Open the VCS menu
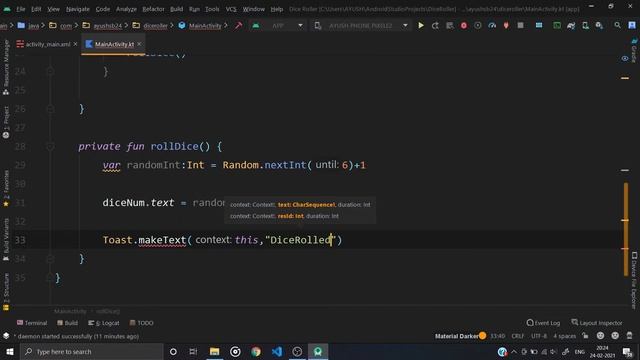 231,9
